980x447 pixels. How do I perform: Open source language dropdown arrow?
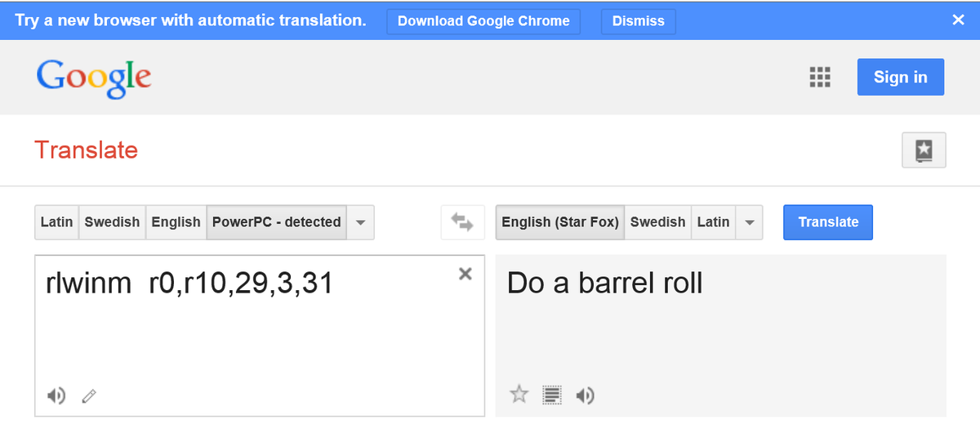(x=361, y=222)
